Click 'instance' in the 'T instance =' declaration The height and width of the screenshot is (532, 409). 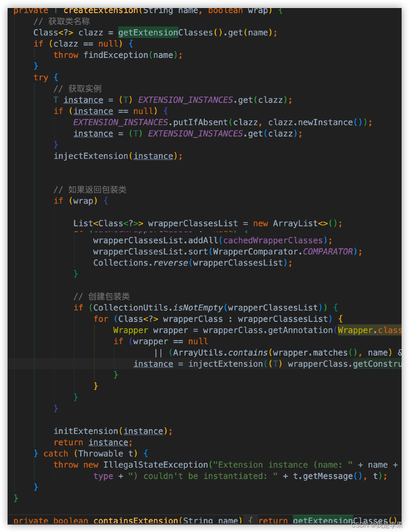83,100
